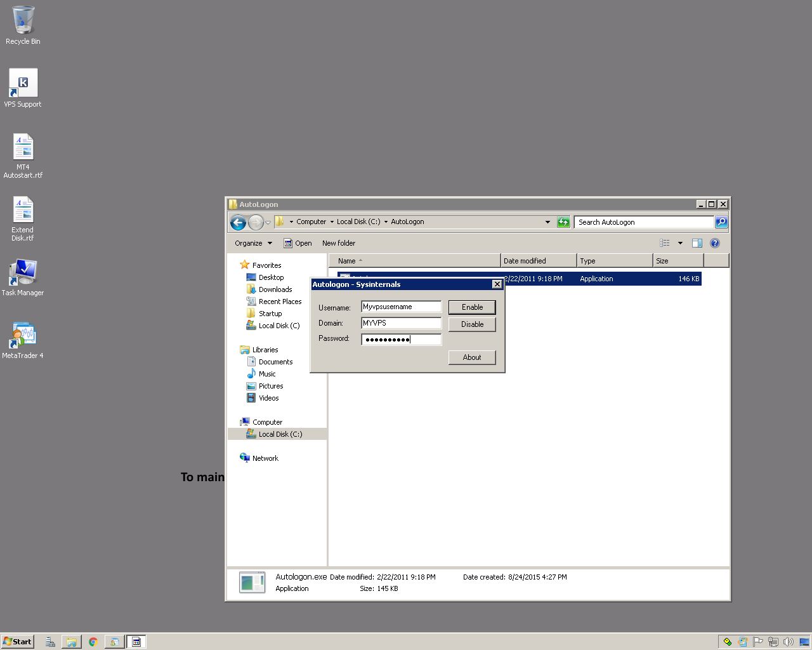Select Documents under Libraries
Image resolution: width=812 pixels, height=650 pixels.
click(x=275, y=362)
